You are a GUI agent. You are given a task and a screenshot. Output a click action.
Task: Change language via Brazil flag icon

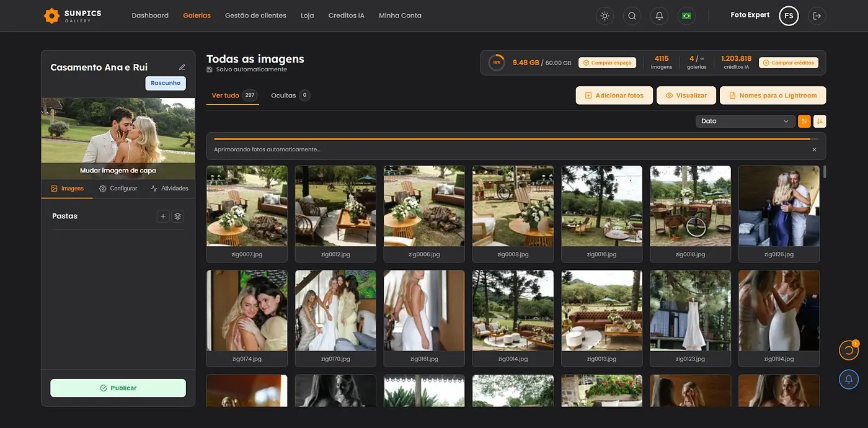pos(686,16)
